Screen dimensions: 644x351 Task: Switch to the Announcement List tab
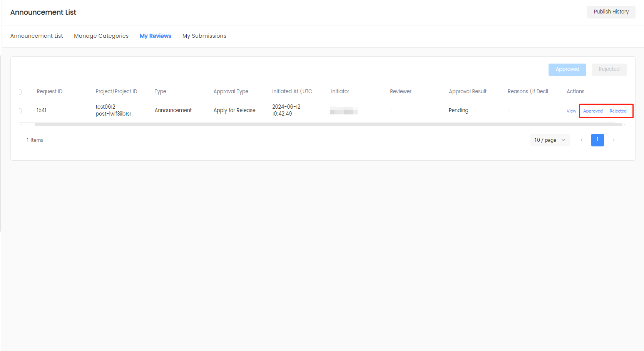click(37, 36)
